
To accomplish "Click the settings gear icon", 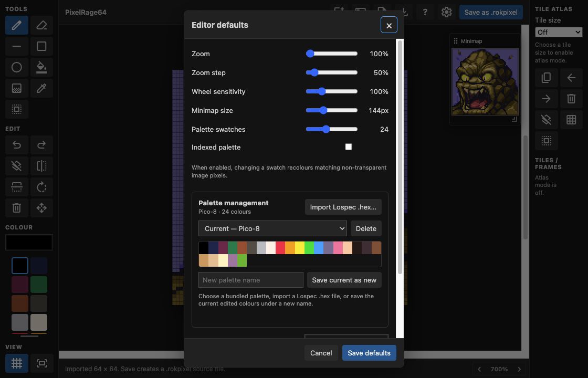I will pyautogui.click(x=446, y=12).
